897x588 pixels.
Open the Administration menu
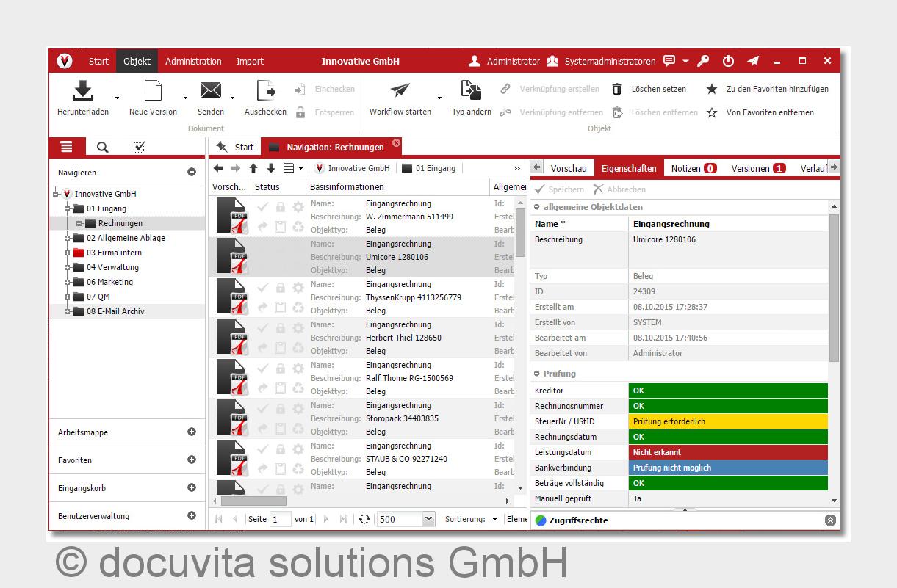(x=193, y=62)
